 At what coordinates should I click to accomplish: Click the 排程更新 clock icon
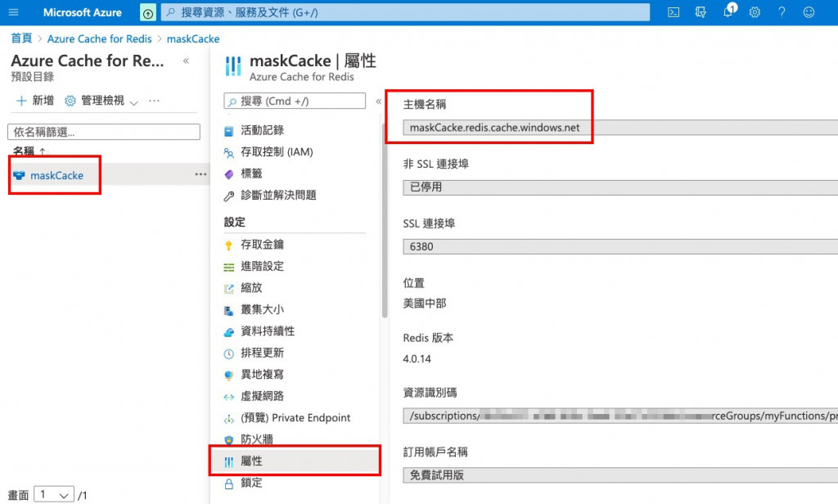(229, 353)
